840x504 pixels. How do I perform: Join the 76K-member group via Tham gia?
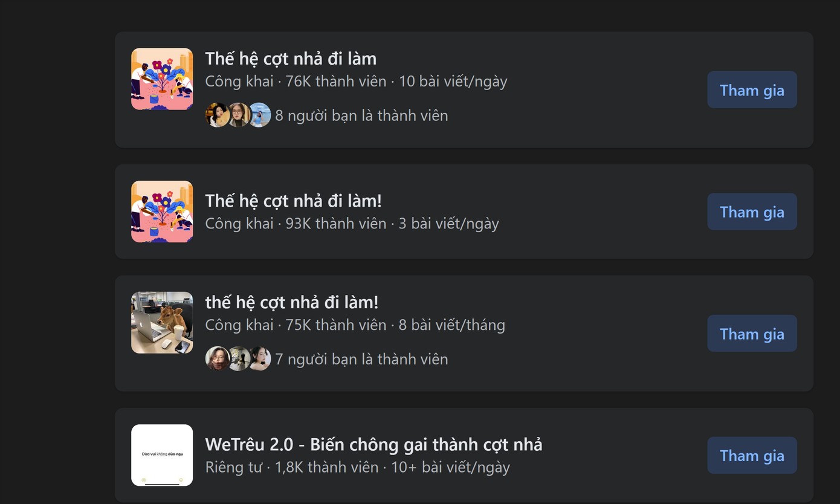[x=752, y=90]
